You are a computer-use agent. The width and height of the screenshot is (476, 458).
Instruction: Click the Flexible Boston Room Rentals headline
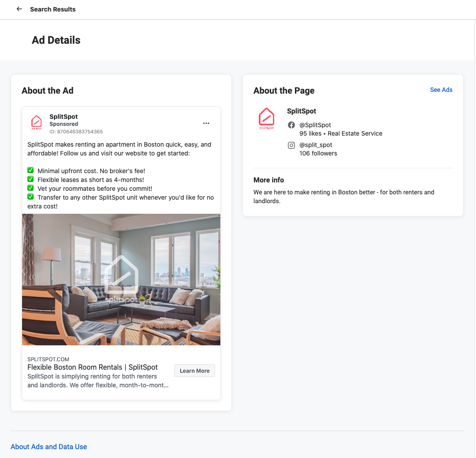92,367
